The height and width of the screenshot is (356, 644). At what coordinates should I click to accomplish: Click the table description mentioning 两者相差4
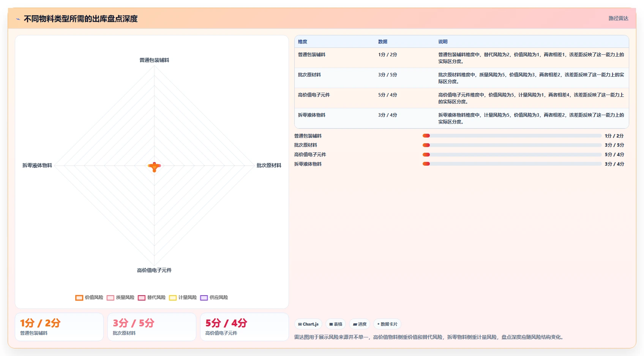tap(531, 98)
